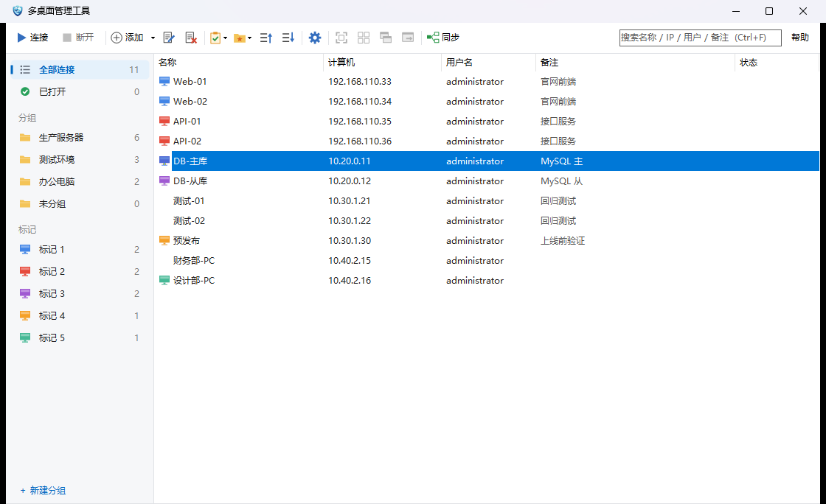Screen dimensions: 826x504
Task: Focus the search box 搜索名称 / IP
Action: [x=700, y=38]
